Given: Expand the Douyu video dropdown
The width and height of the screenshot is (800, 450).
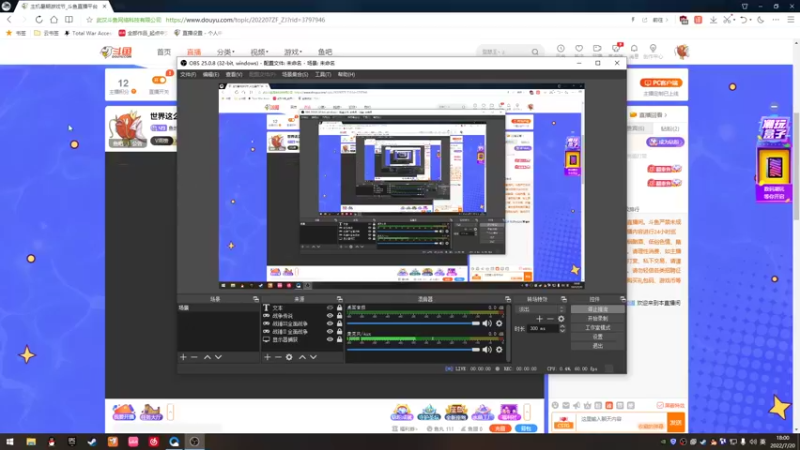Looking at the screenshot, I should click(259, 52).
